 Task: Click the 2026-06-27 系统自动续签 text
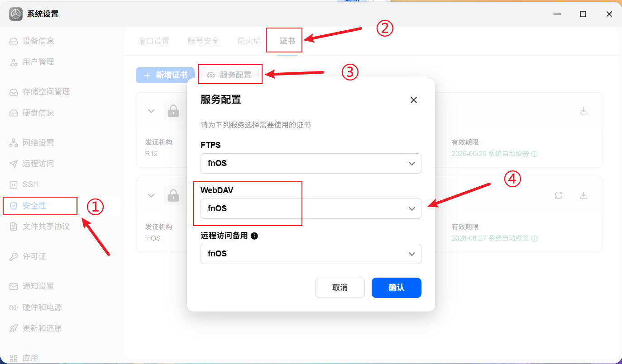(x=490, y=238)
